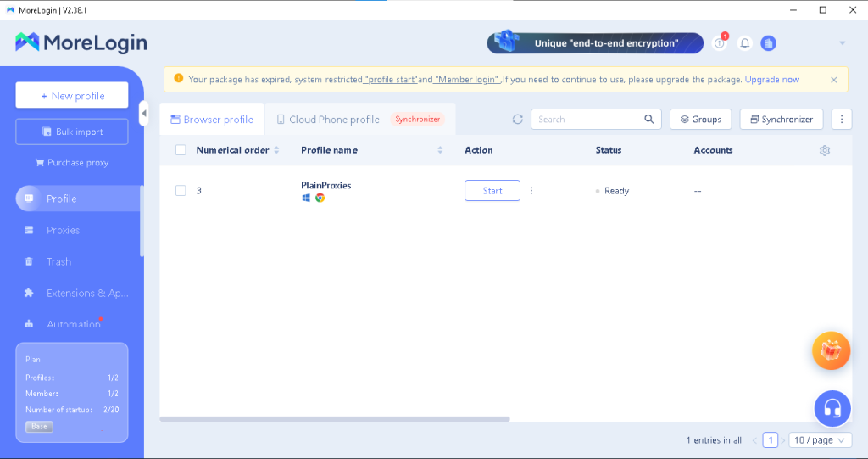
Task: Open the bell notifications icon
Action: click(x=745, y=43)
